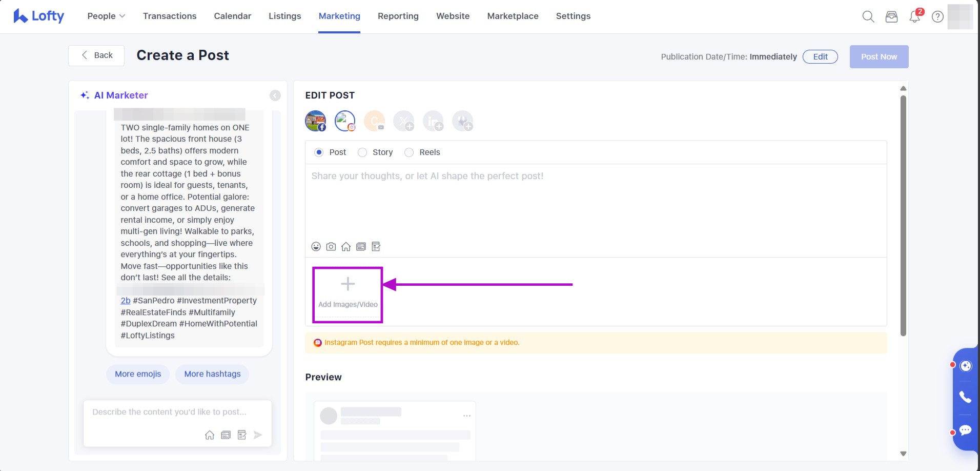
Task: Select the Post radio button
Action: (319, 152)
